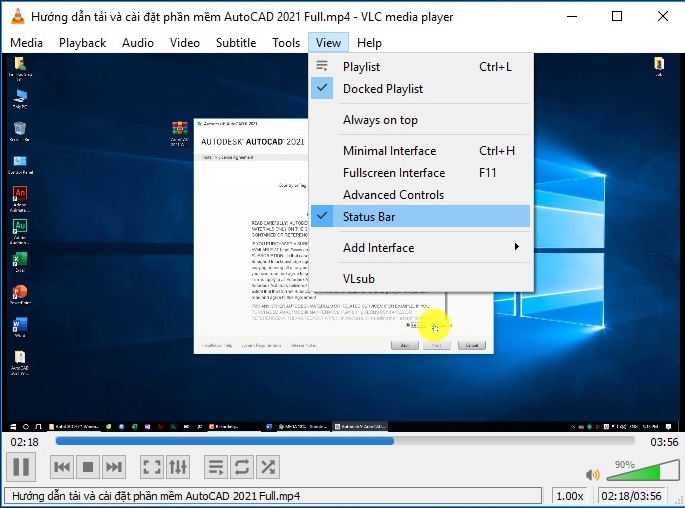Click the playlist icon beside Playlist entry
Viewport: 685px width, 508px height.
[x=322, y=66]
